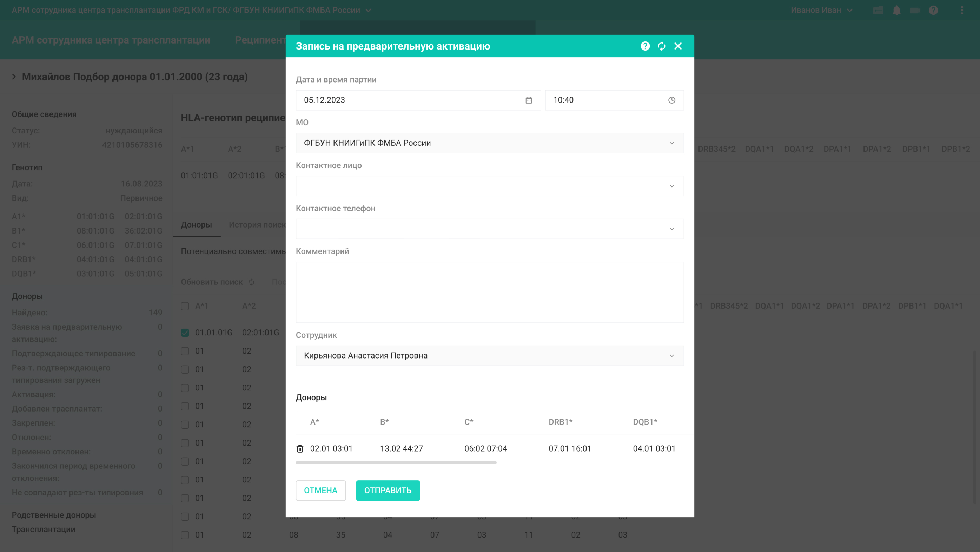Viewport: 980px width, 552px height.
Task: Uncheck the selected donor 01.01.01G checkbox
Action: tap(185, 333)
